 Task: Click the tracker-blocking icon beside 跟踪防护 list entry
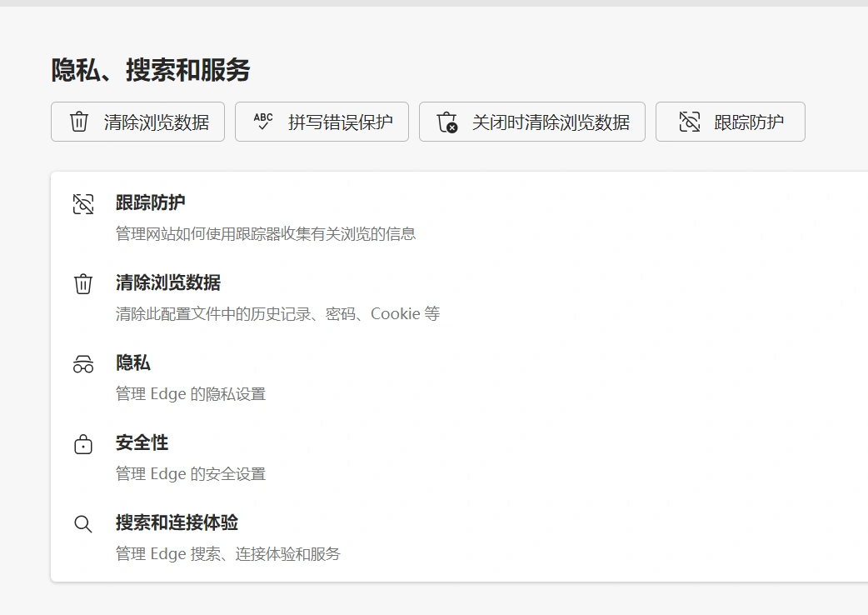click(82, 202)
